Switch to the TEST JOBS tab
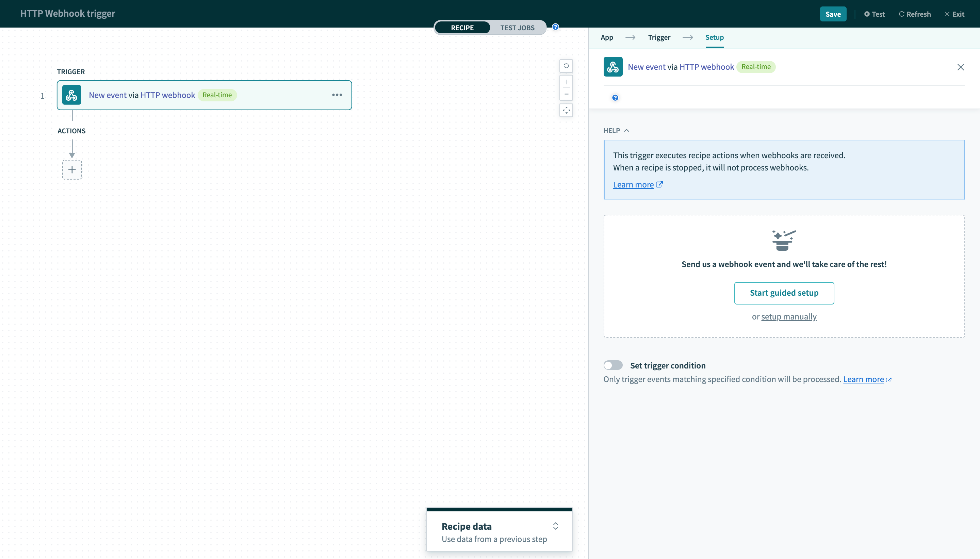 [x=517, y=27]
